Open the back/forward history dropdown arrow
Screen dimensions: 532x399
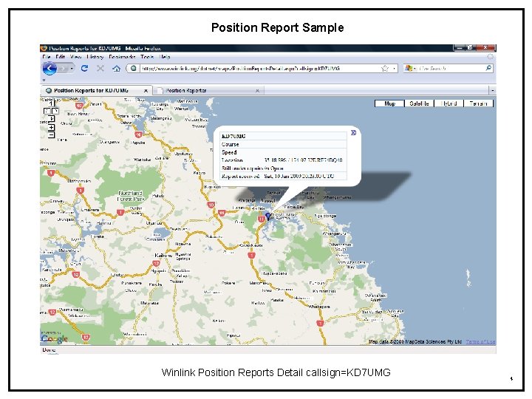72,69
